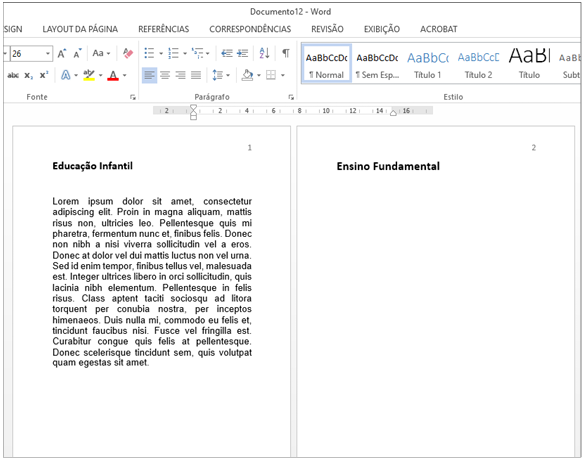Sort text alphabetically
Viewport: 582px width, 460px height.
click(264, 53)
